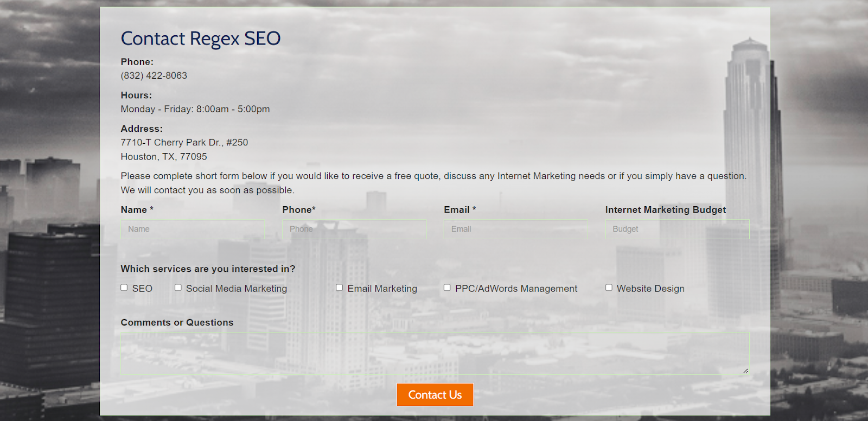Click into the Name input field
Screen dimensions: 868x421
(193, 229)
